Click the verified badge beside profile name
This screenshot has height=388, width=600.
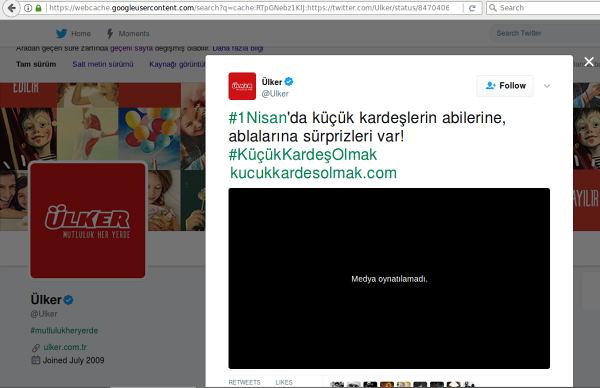[68, 300]
